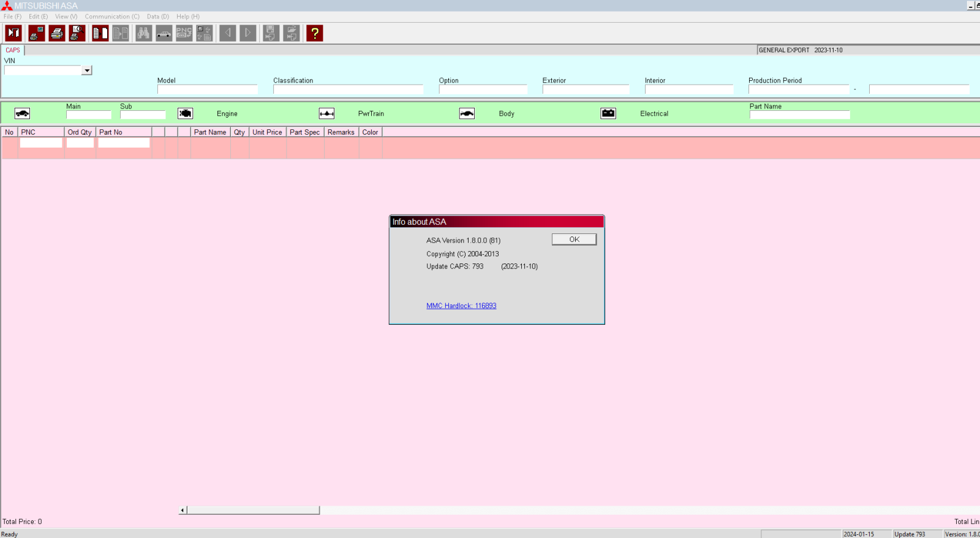Click the next right arrow icon
The width and height of the screenshot is (980, 538).
(x=248, y=33)
